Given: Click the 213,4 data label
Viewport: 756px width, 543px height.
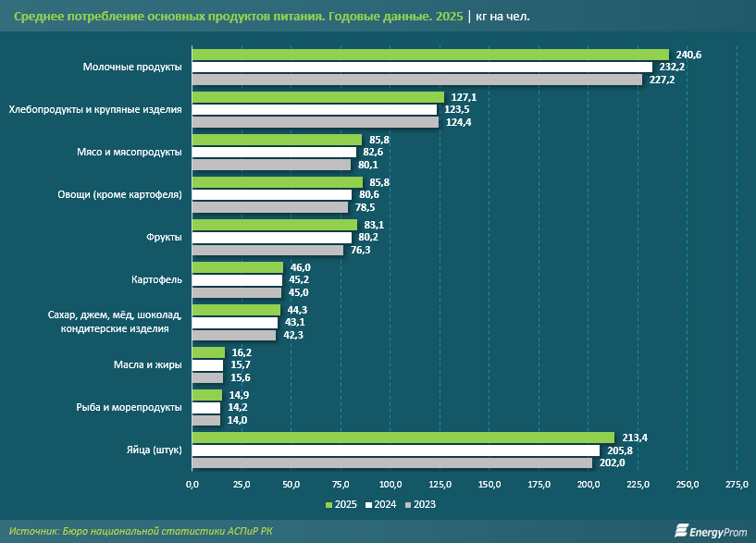Looking at the screenshot, I should pos(633,438).
